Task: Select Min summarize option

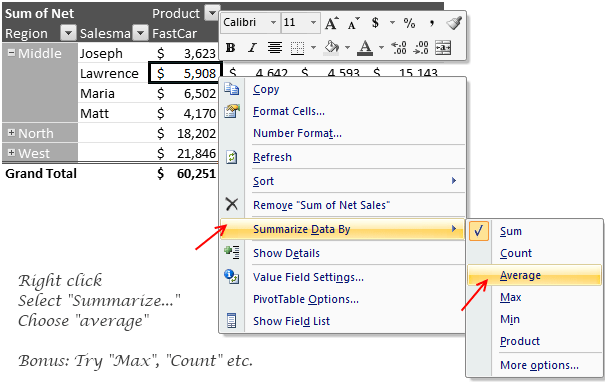Action: (x=535, y=319)
